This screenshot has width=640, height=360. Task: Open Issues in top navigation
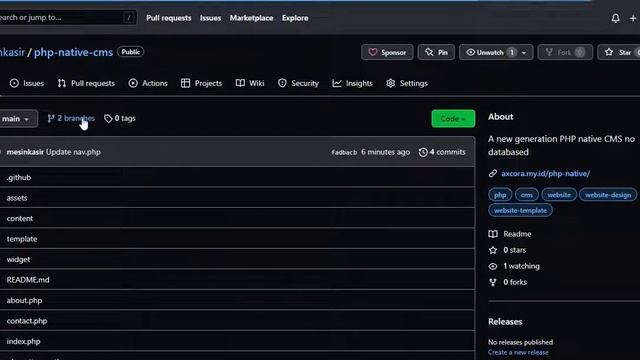coord(210,18)
